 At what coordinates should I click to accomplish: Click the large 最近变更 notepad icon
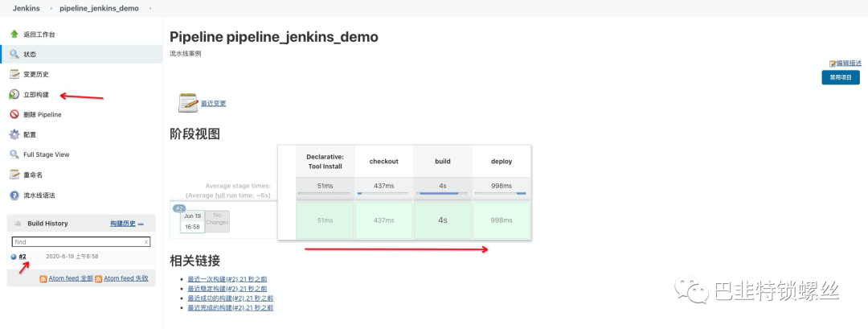[188, 103]
